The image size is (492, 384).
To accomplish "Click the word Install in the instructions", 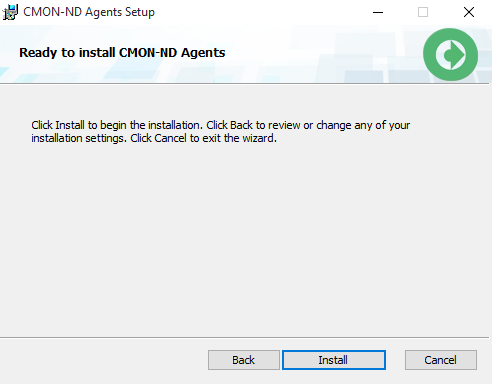I will [70, 125].
